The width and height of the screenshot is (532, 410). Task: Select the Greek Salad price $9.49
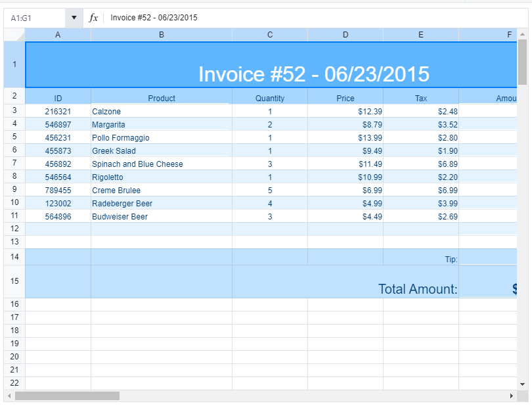point(345,151)
